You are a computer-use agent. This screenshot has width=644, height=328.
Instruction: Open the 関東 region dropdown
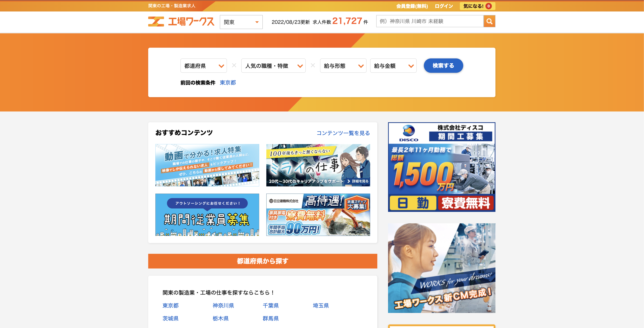241,22
